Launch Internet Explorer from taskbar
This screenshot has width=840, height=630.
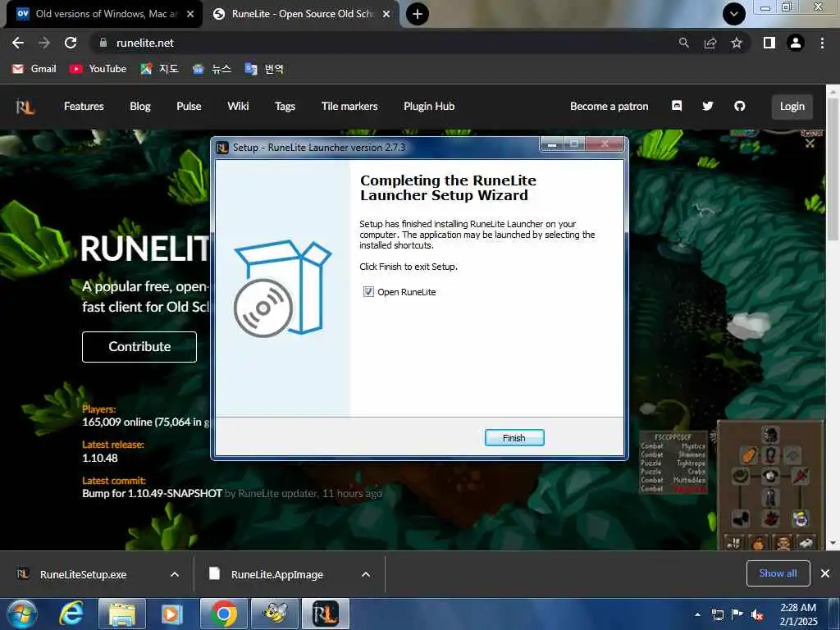(x=72, y=614)
